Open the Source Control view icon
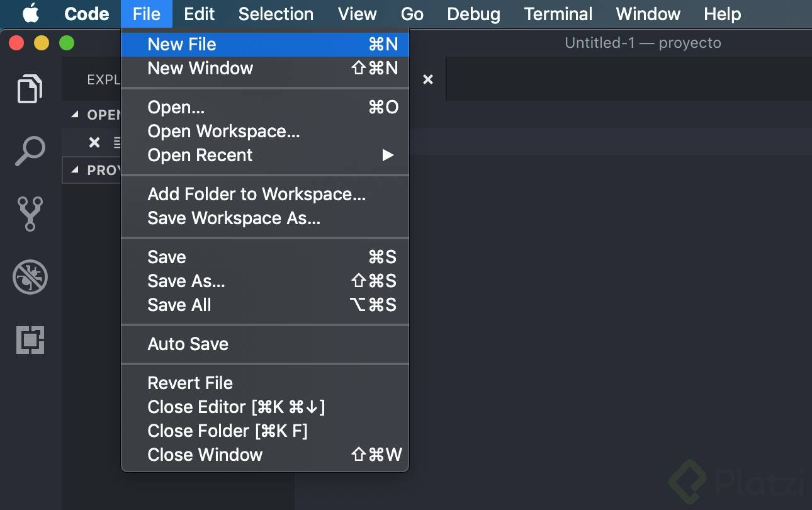This screenshot has height=510, width=812. coord(30,214)
